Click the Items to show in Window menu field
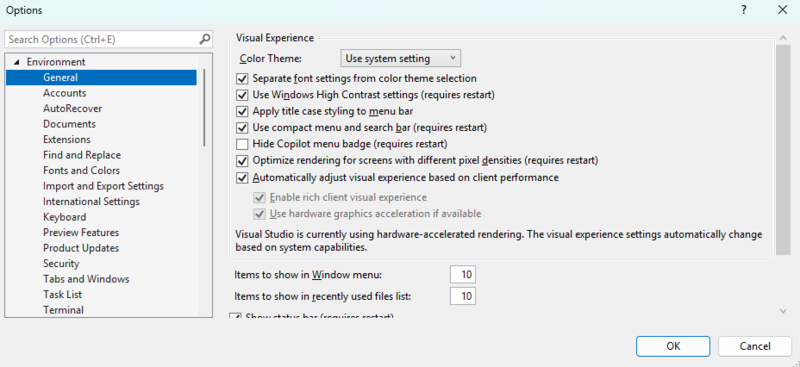 (463, 275)
